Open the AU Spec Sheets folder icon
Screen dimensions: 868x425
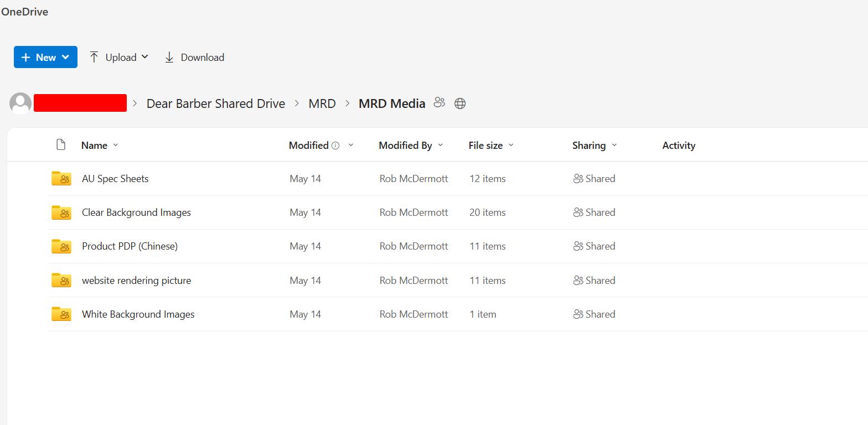[61, 178]
